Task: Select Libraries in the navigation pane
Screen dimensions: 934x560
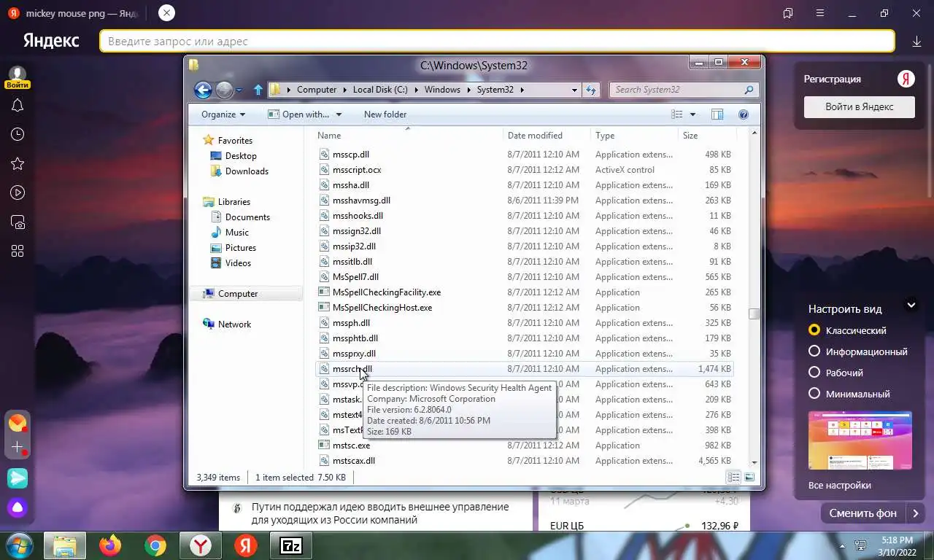Action: coord(226,201)
